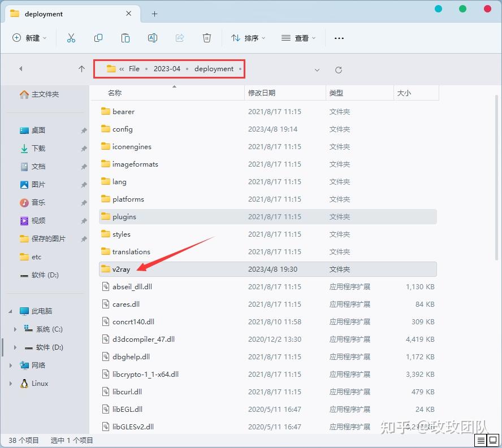Open 保存的图片 in quick access
This screenshot has width=502, height=448.
coord(42,239)
